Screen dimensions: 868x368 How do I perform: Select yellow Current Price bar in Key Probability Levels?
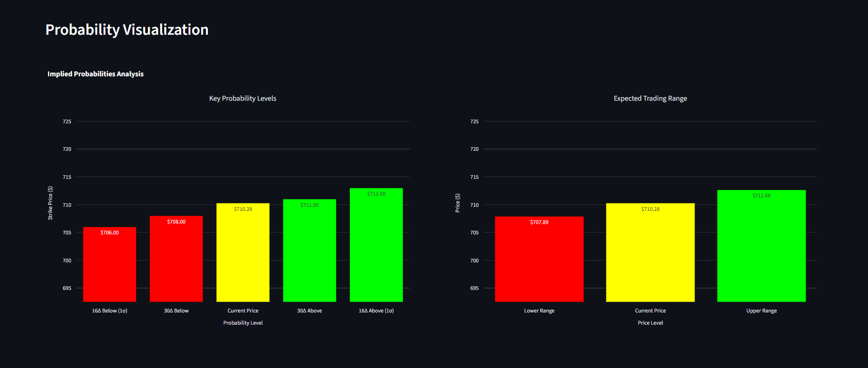pyautogui.click(x=243, y=255)
